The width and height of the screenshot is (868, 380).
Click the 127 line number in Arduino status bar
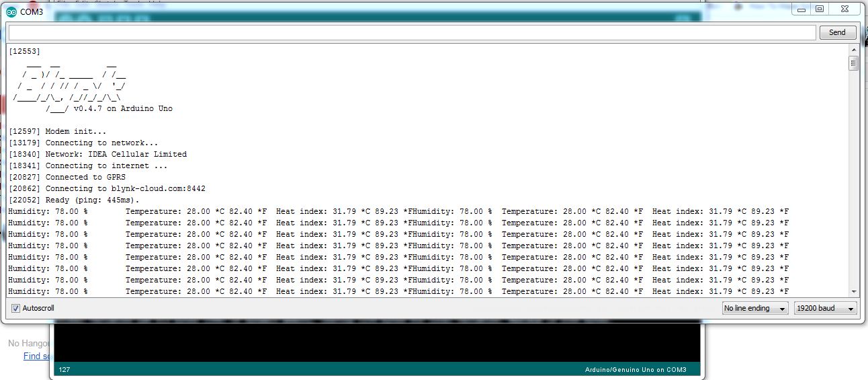[64, 370]
